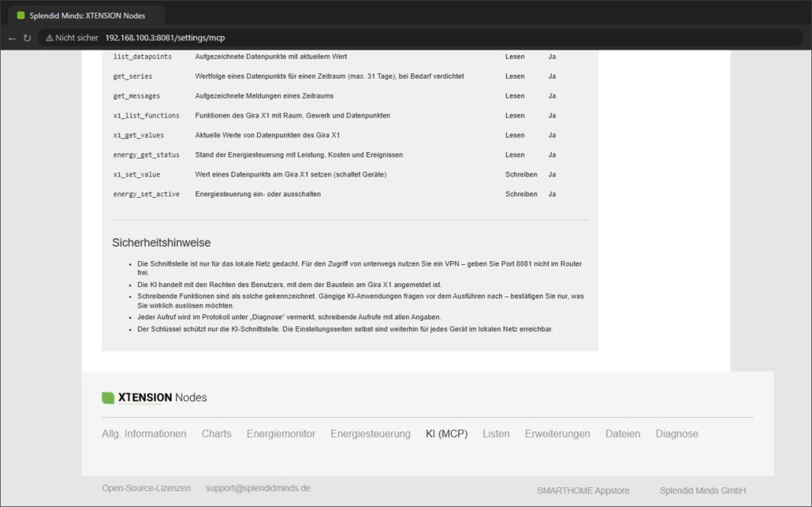Click the bullet starting 'Die KI handelt mit den Rechten'
812x507 pixels.
289,285
